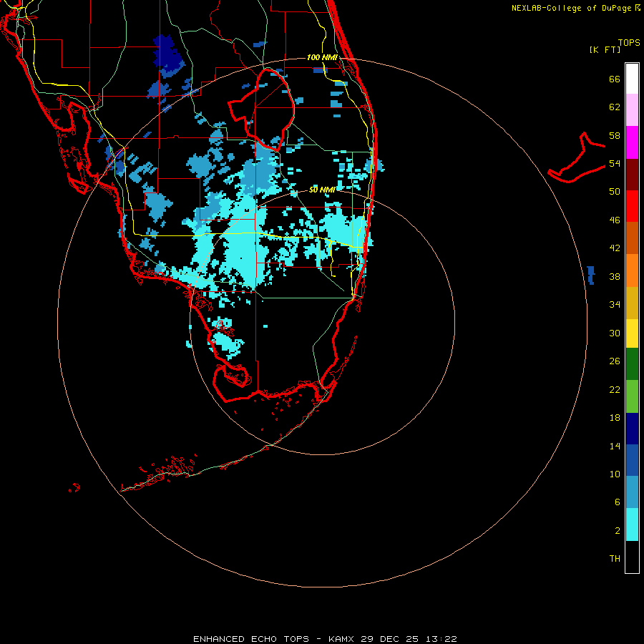Click the gold 38 kft legend swatch

point(632,303)
